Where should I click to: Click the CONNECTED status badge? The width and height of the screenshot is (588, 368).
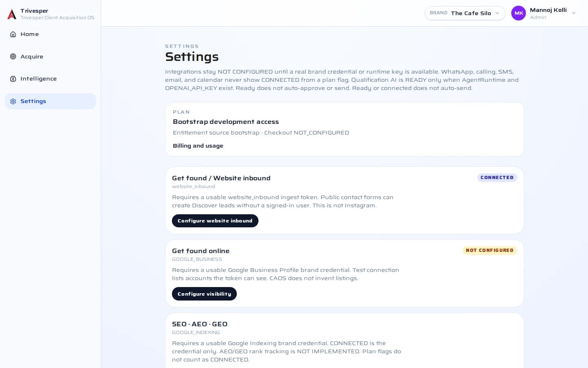click(x=497, y=177)
